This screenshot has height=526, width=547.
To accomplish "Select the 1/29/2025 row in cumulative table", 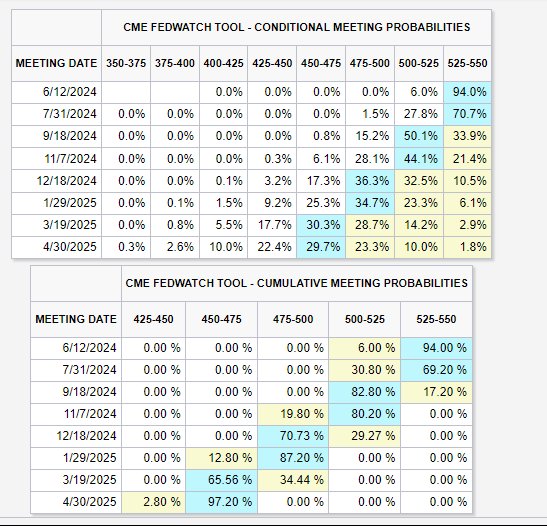I will (x=252, y=458).
